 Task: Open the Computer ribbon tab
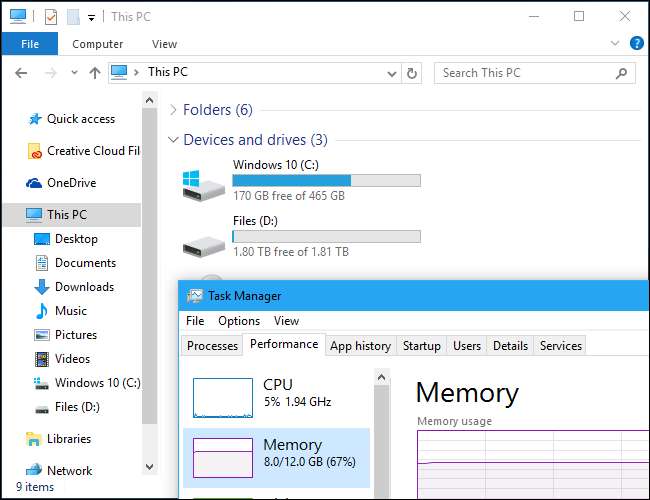(97, 44)
